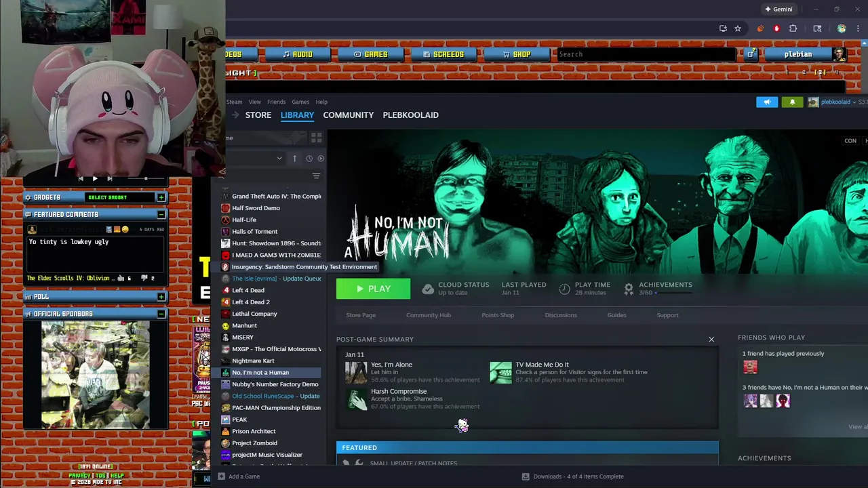
Task: Go to the Steam COMMUNITY tab
Action: coord(349,115)
